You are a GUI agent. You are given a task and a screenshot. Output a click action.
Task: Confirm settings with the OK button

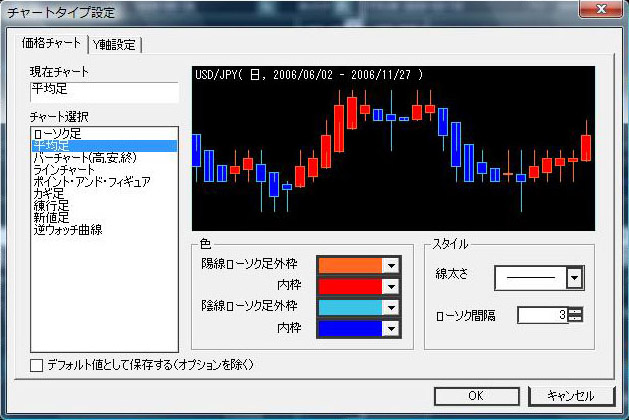[477, 396]
